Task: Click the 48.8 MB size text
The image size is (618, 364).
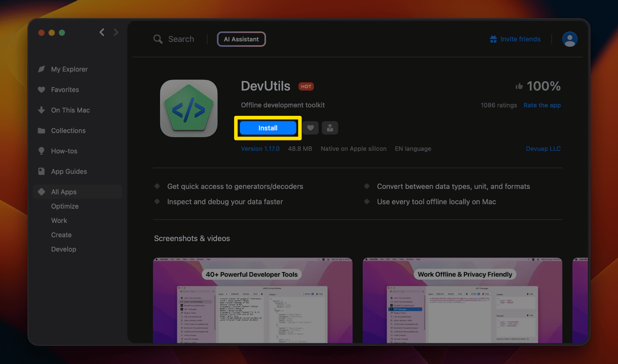Action: click(x=300, y=149)
